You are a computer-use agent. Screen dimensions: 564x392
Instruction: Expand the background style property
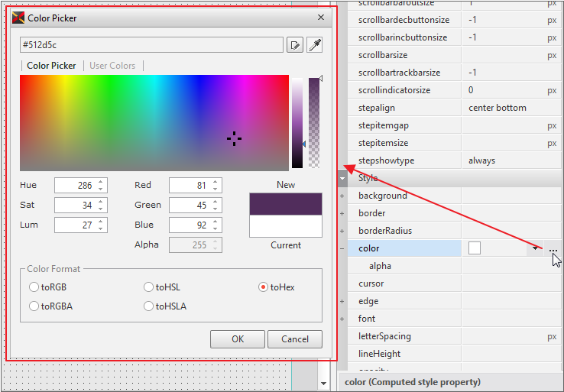click(x=342, y=196)
